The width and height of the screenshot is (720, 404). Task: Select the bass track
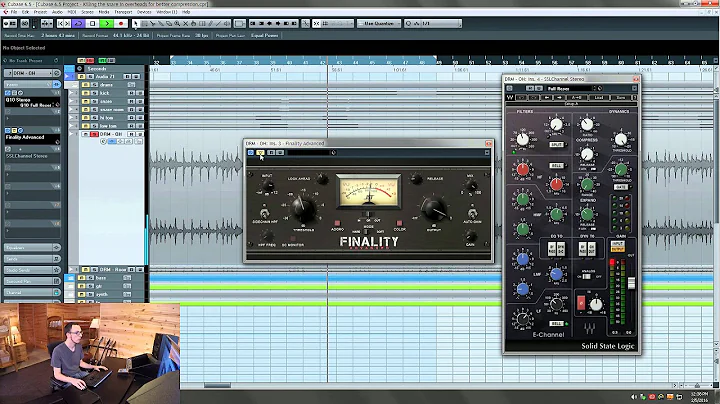(101, 278)
